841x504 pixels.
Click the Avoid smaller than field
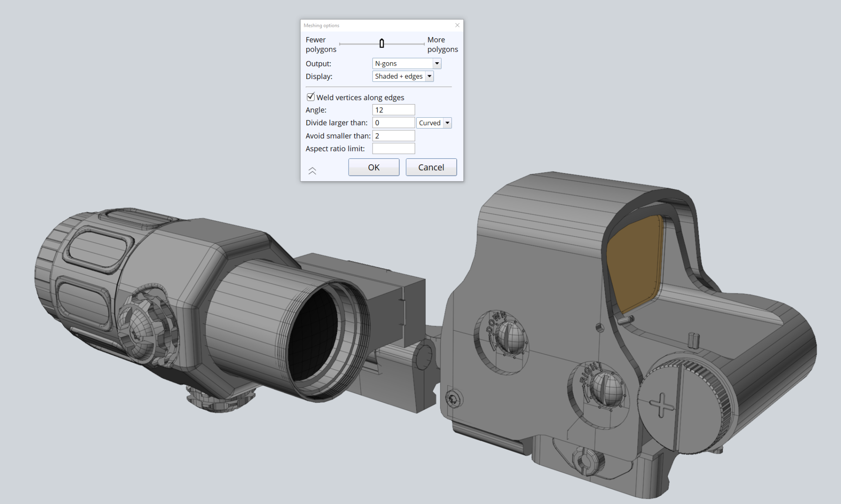coord(393,136)
